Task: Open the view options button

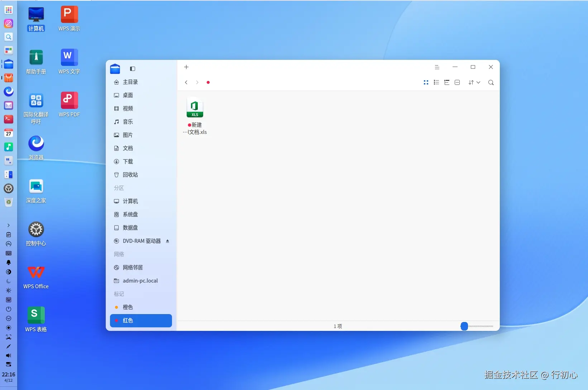Action: [x=457, y=82]
